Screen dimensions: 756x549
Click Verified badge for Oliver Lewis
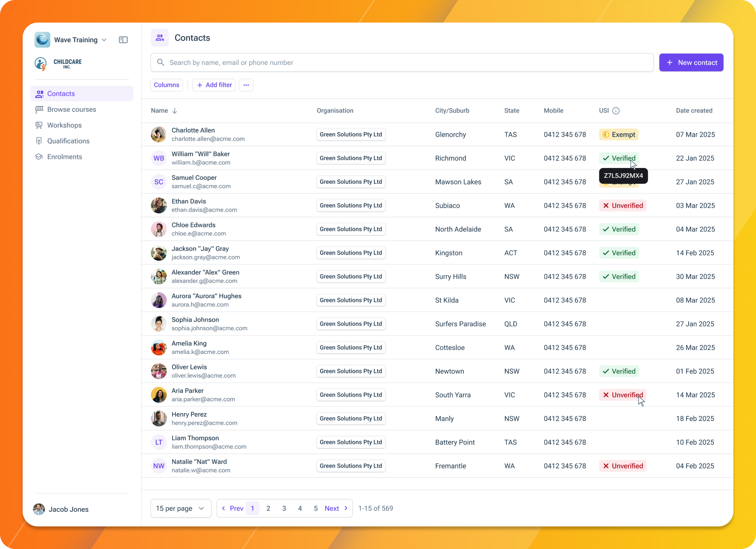pos(619,371)
